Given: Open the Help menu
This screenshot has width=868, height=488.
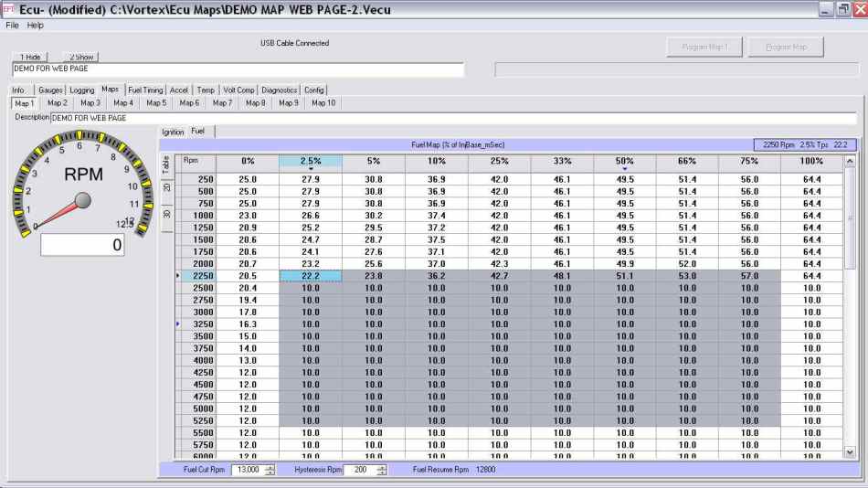Looking at the screenshot, I should (x=35, y=26).
